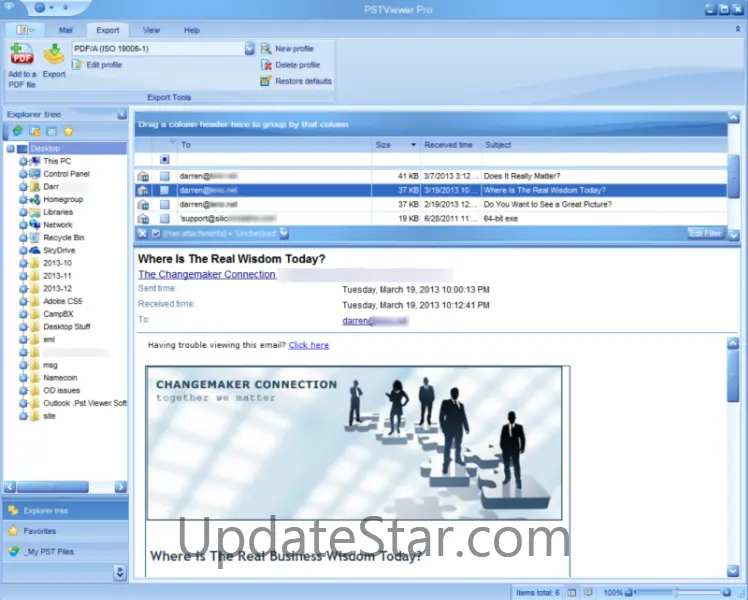Click the folder icon in Explorer tree toolbar
This screenshot has height=600, width=748.
(35, 131)
